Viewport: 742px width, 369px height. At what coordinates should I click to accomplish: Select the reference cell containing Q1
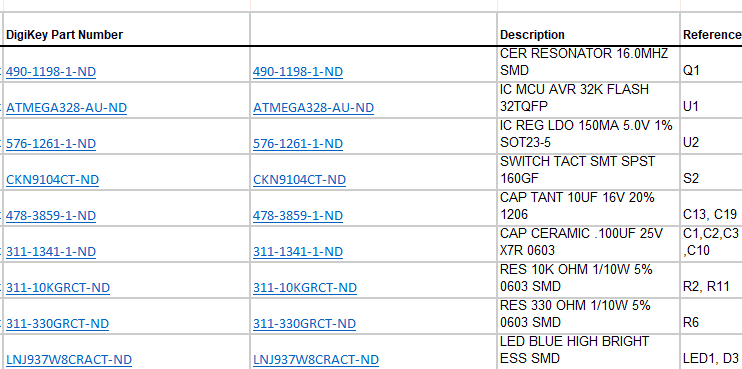point(711,64)
